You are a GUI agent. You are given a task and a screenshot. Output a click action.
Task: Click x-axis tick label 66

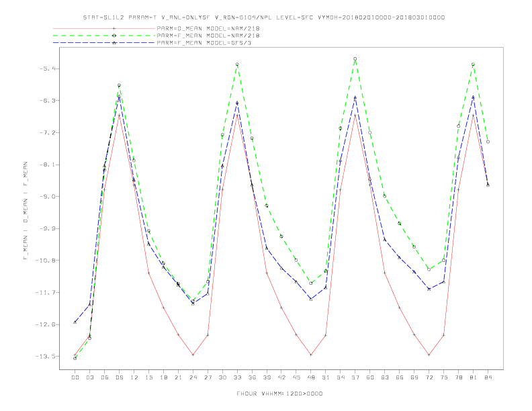[400, 377]
